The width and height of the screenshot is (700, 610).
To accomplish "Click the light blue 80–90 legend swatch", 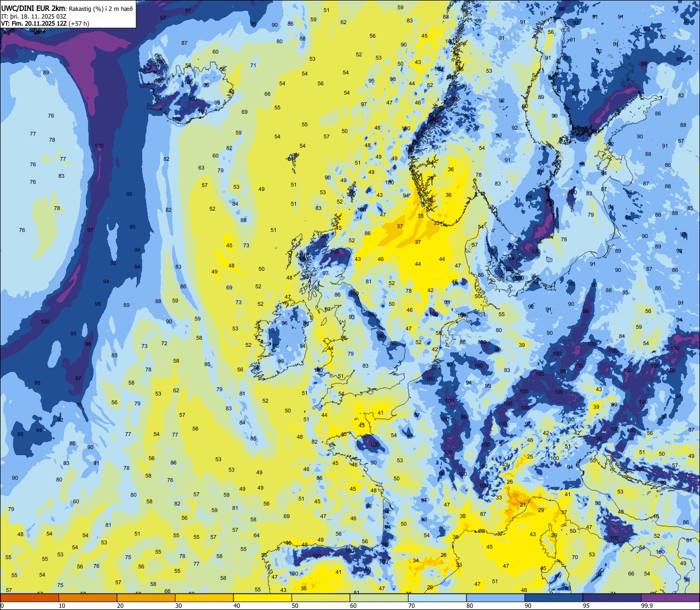I will coord(495,597).
